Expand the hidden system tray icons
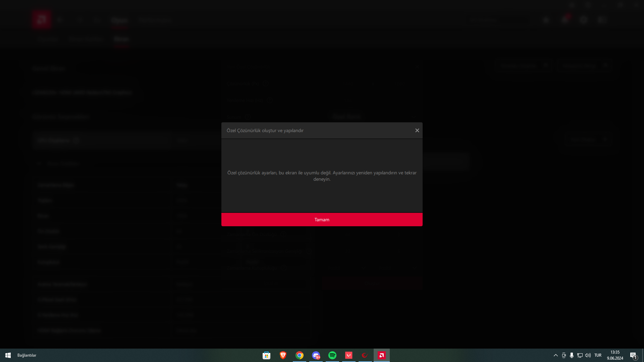This screenshot has height=362, width=644. [556, 355]
